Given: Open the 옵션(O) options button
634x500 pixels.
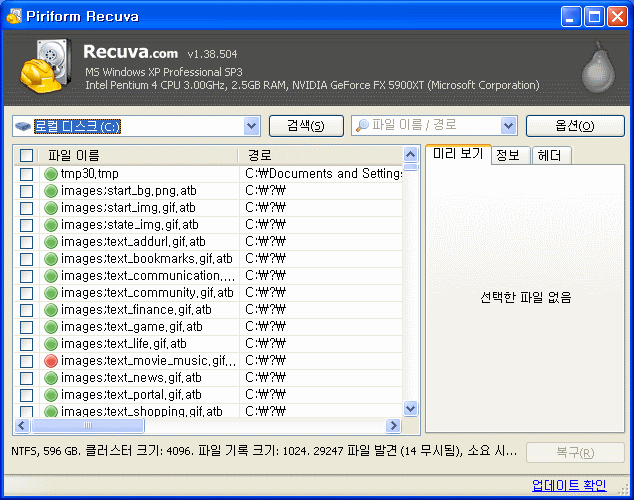Looking at the screenshot, I should pos(575,126).
